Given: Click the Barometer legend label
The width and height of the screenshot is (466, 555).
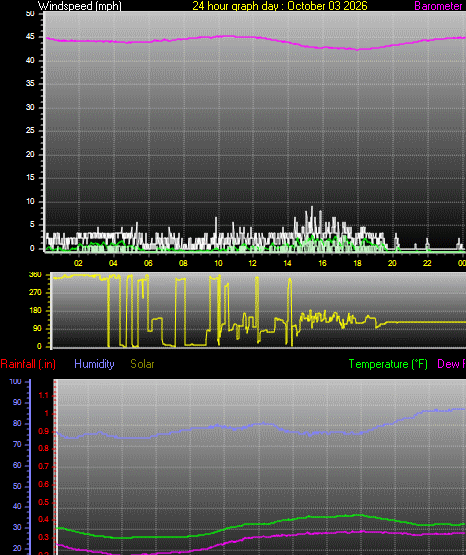Looking at the screenshot, I should click(x=438, y=6).
